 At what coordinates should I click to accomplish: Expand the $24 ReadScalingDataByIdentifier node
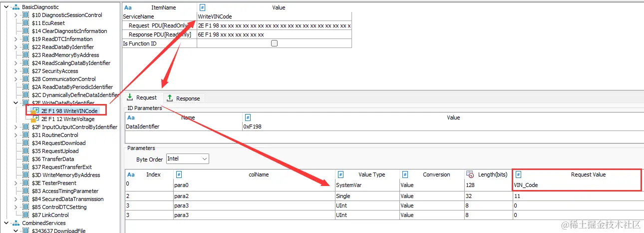click(x=16, y=63)
